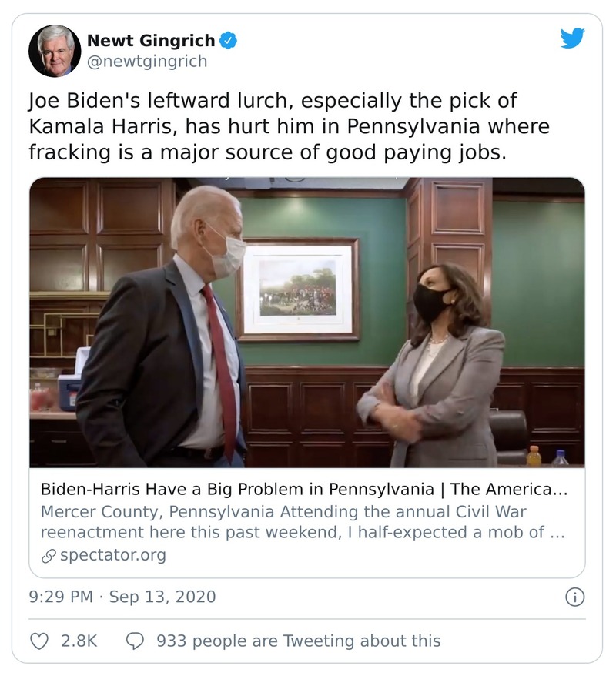Open the Newt Gingrich display name
Viewport: 616px width, 676px height.
pyautogui.click(x=151, y=41)
